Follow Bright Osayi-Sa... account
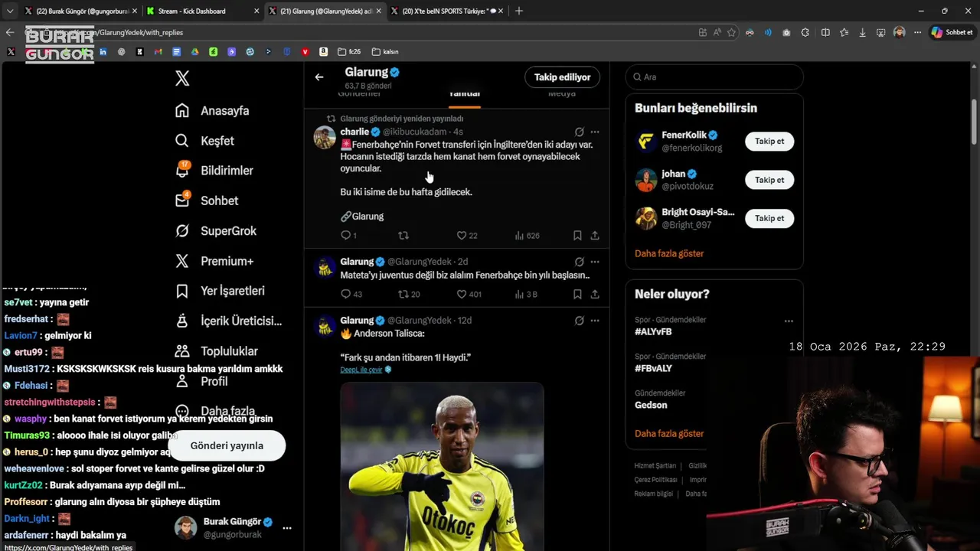This screenshot has height=551, width=980. pos(769,218)
